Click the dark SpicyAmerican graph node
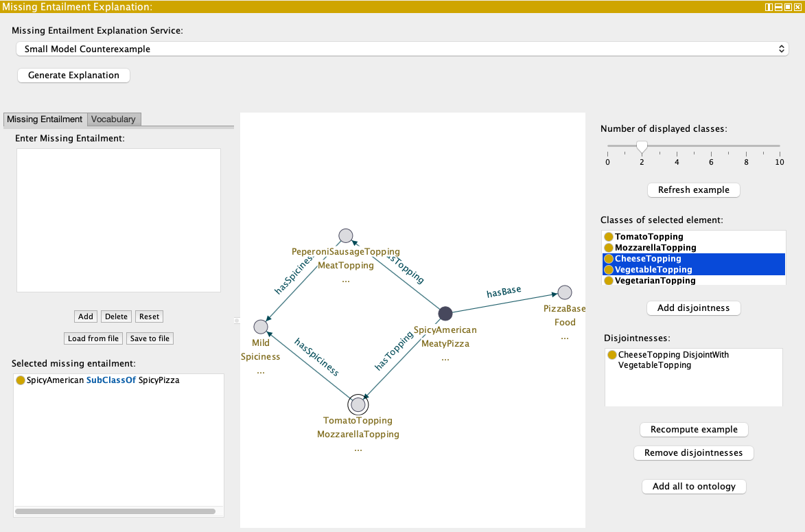 pos(445,314)
